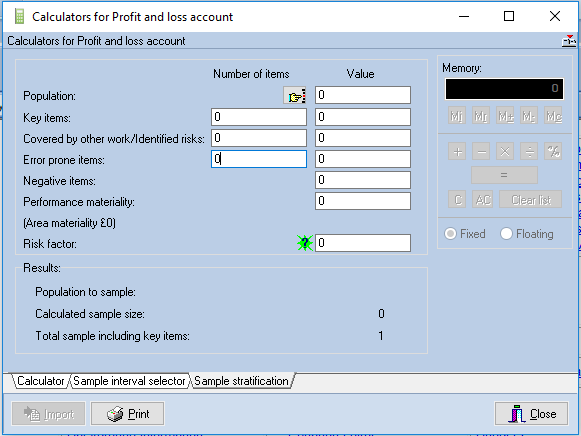
Task: Click the percent operator button
Action: pos(553,152)
